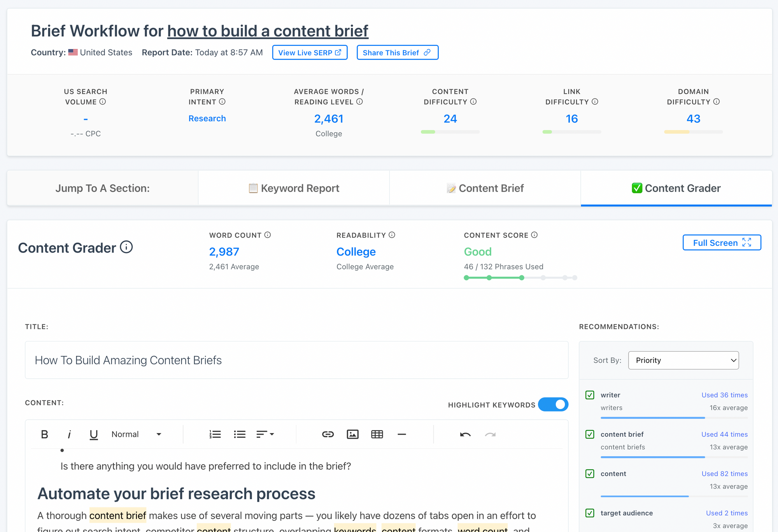Open the Sort By Priority dropdown

pyautogui.click(x=683, y=360)
